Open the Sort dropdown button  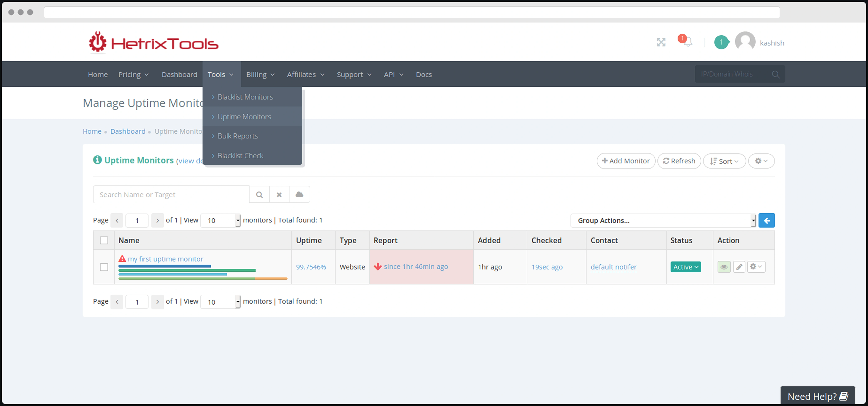pyautogui.click(x=724, y=161)
